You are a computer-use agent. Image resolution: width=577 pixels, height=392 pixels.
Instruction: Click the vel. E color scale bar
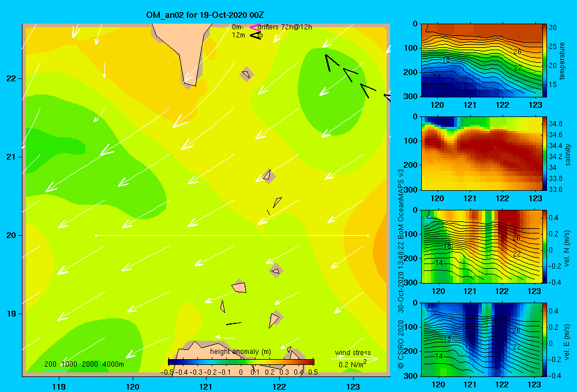[x=545, y=340]
